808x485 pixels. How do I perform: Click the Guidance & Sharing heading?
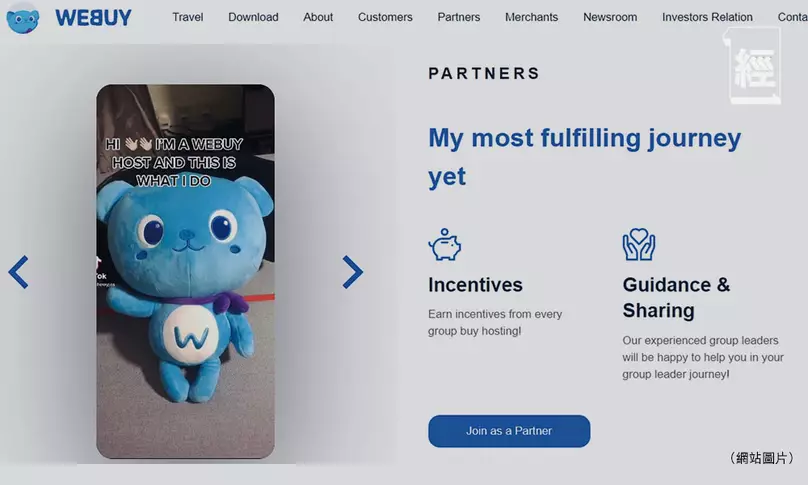[x=676, y=298]
